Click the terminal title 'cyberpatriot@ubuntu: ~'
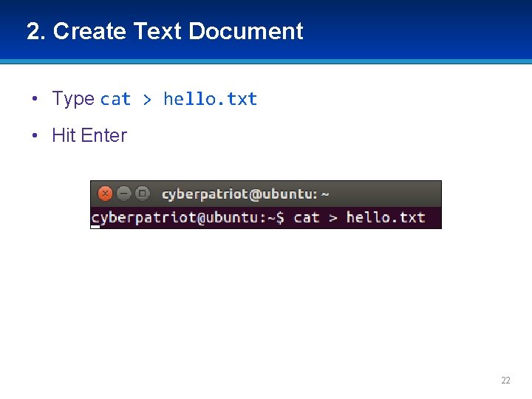This screenshot has width=532, height=399. [245, 194]
